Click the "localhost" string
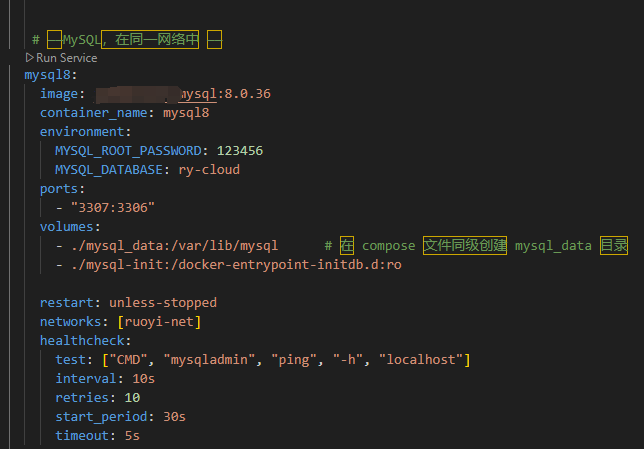This screenshot has height=449, width=644. point(421,359)
